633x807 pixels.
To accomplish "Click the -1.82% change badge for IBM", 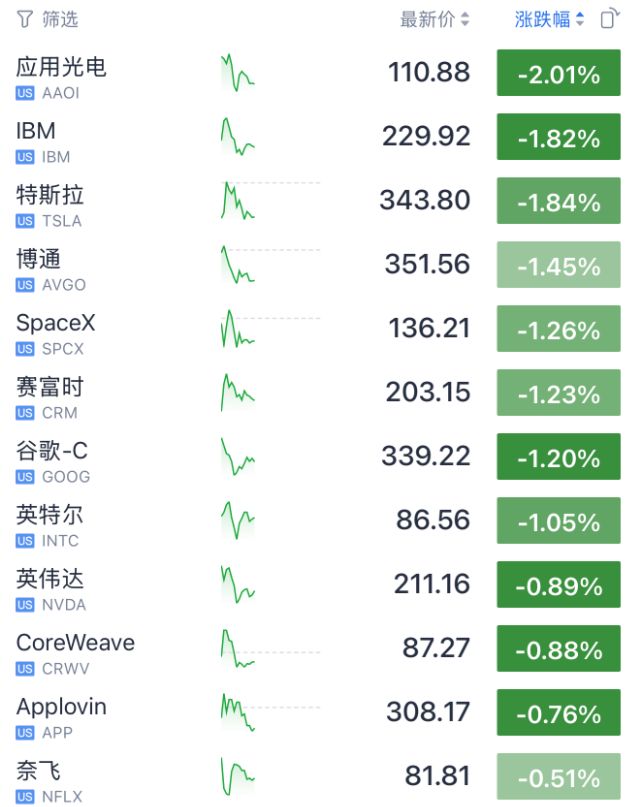I will (x=558, y=137).
